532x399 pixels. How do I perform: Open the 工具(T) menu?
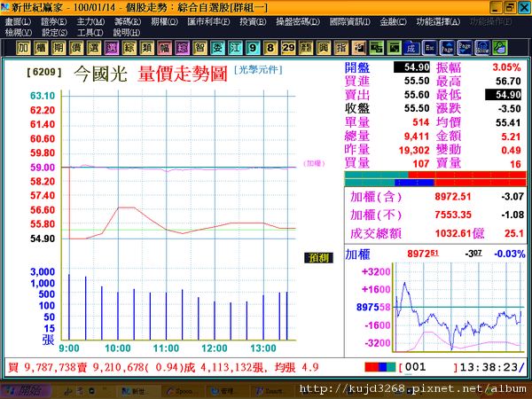[x=90, y=33]
